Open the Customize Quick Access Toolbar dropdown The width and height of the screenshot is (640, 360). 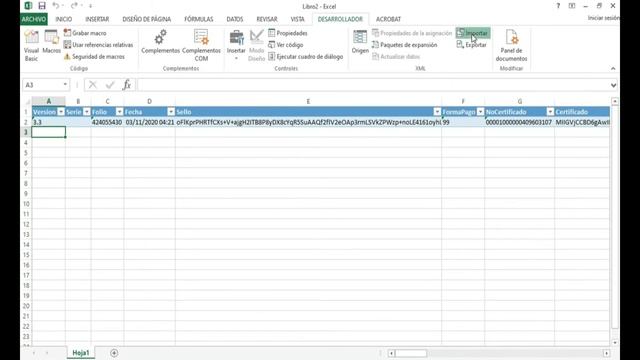click(x=90, y=6)
